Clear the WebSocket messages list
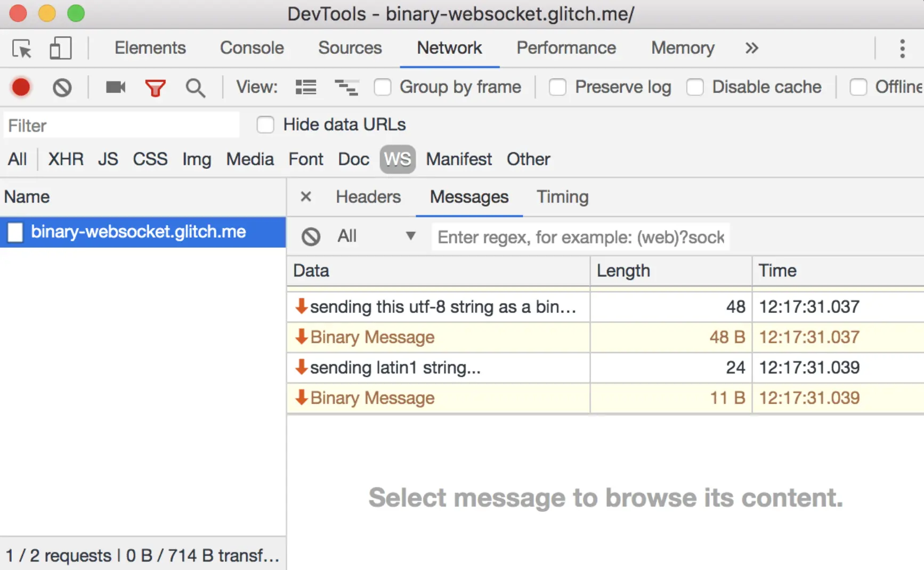Screen dimensions: 924x570 click(311, 237)
